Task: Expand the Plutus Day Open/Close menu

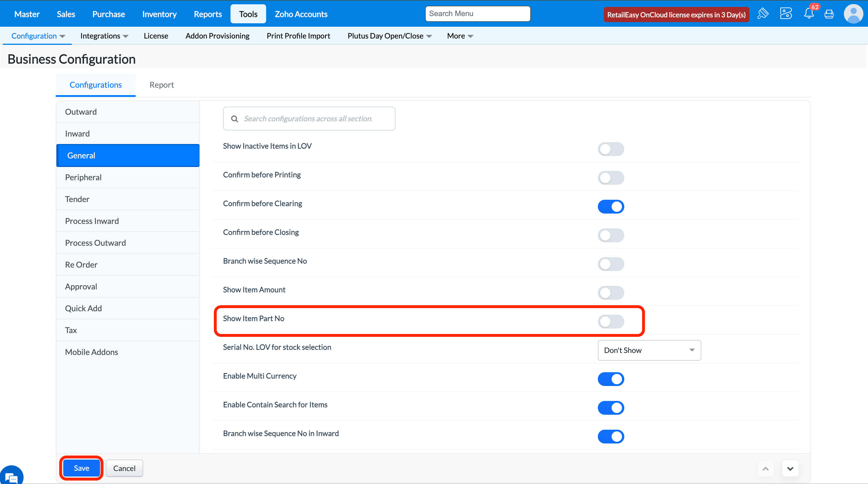Action: (x=389, y=36)
